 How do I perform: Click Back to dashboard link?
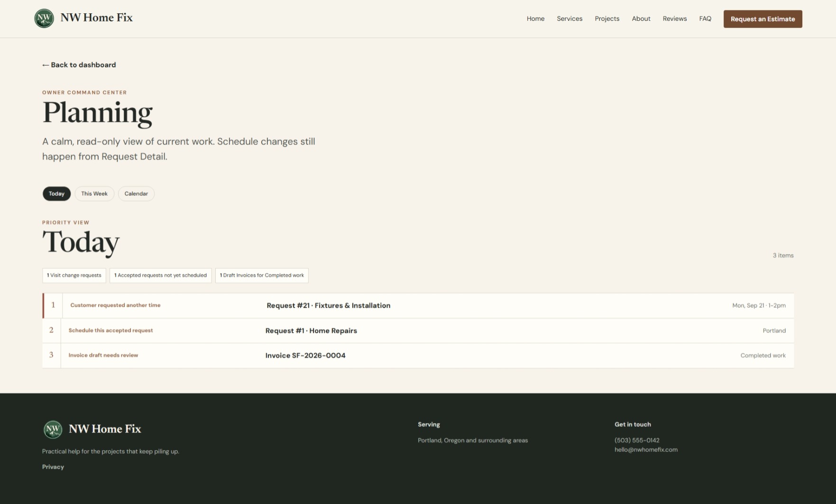click(x=79, y=65)
